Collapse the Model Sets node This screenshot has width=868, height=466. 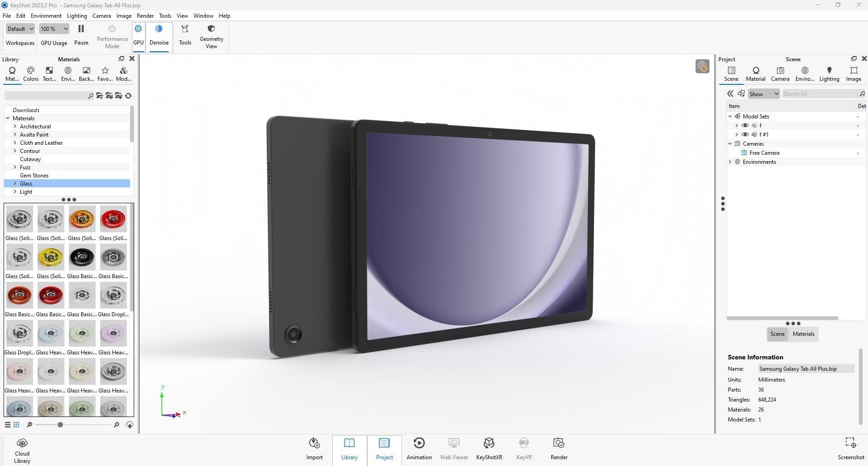point(730,117)
